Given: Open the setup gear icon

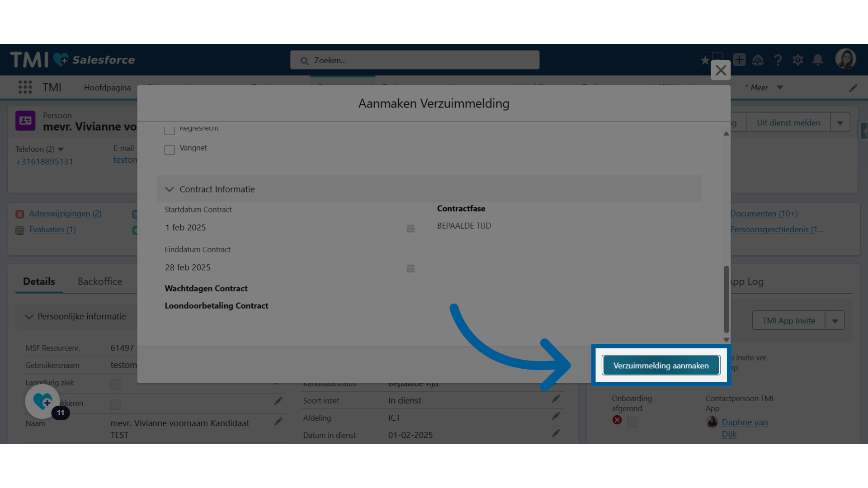Looking at the screenshot, I should coord(798,60).
